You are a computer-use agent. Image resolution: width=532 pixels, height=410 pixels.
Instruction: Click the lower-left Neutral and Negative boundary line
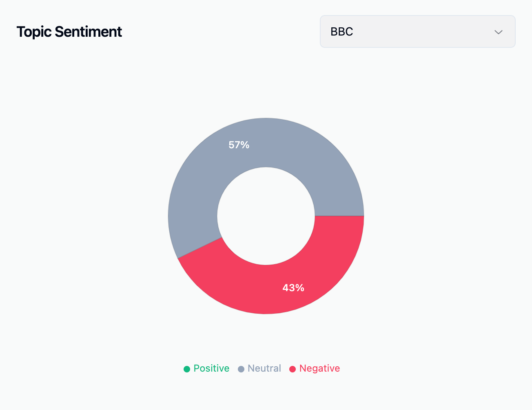[x=200, y=248]
